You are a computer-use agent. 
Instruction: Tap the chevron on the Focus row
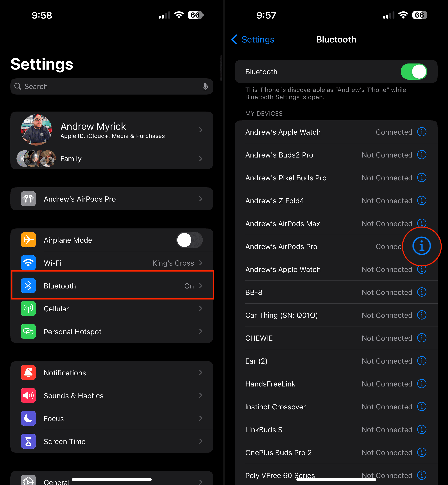201,418
